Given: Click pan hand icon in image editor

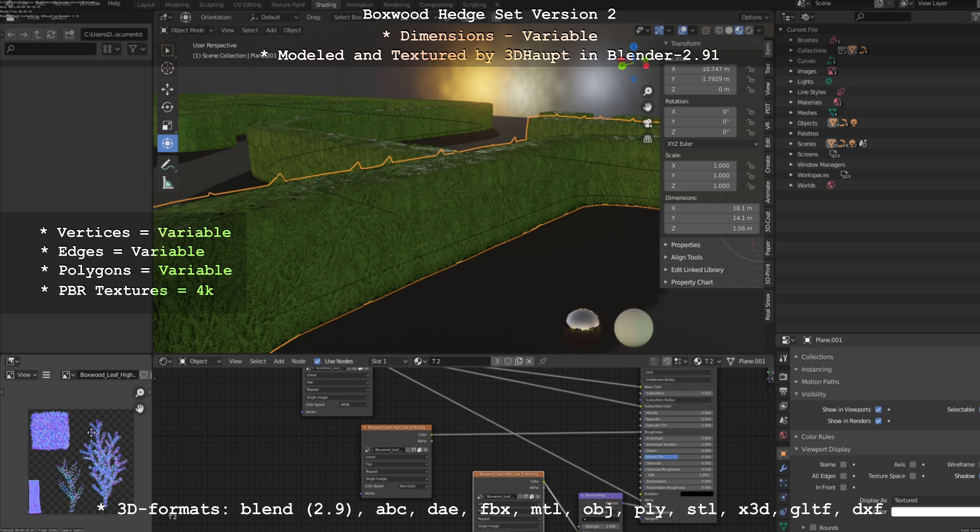Looking at the screenshot, I should (x=140, y=408).
